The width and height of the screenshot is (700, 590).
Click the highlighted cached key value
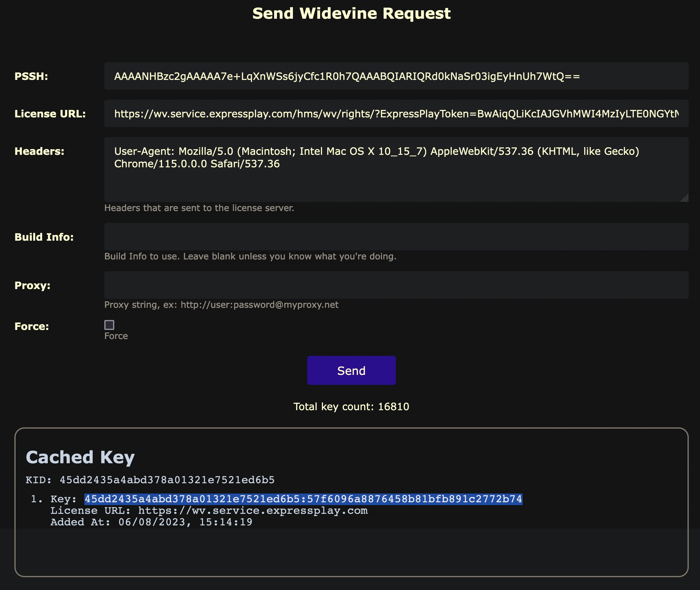(303, 499)
